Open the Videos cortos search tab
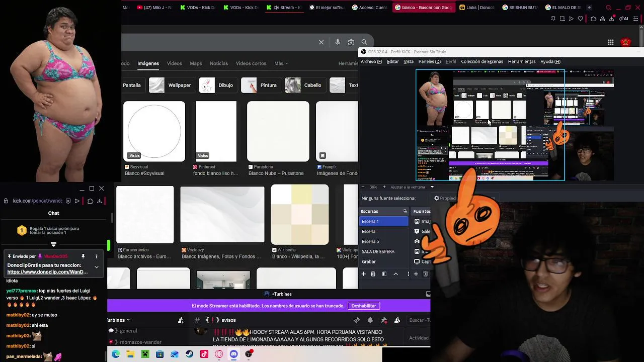Image resolution: width=644 pixels, height=362 pixels. [251, 63]
